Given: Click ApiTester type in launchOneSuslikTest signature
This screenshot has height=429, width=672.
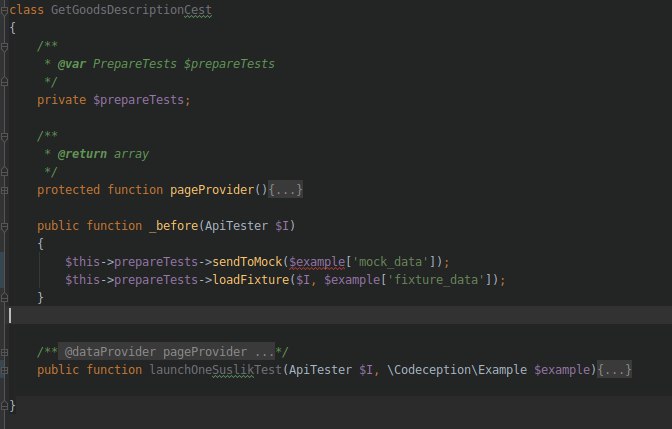Looking at the screenshot, I should 320,370.
